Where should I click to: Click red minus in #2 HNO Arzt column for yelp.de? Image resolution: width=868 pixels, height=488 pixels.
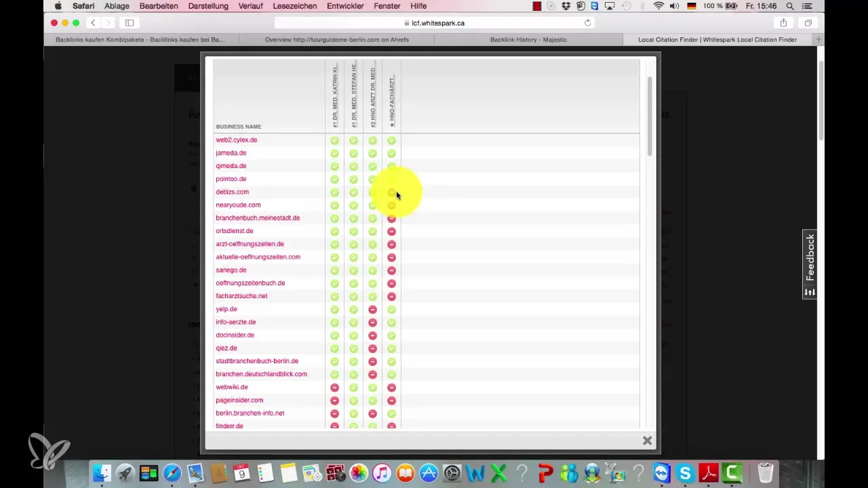372,310
